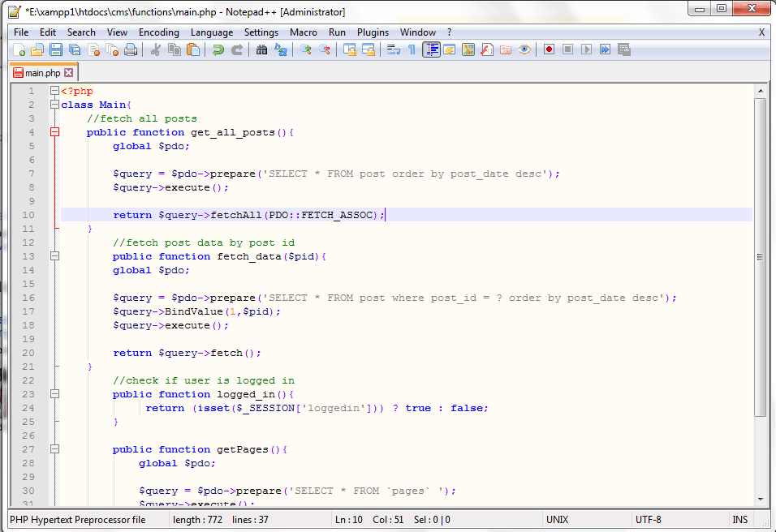
Task: Collapse the logged_in function fold marker
Action: [54, 394]
